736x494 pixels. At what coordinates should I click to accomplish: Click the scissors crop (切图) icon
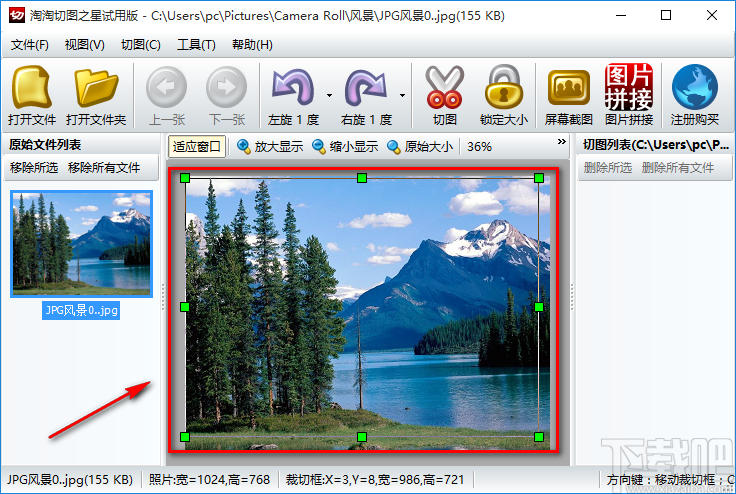(x=445, y=95)
